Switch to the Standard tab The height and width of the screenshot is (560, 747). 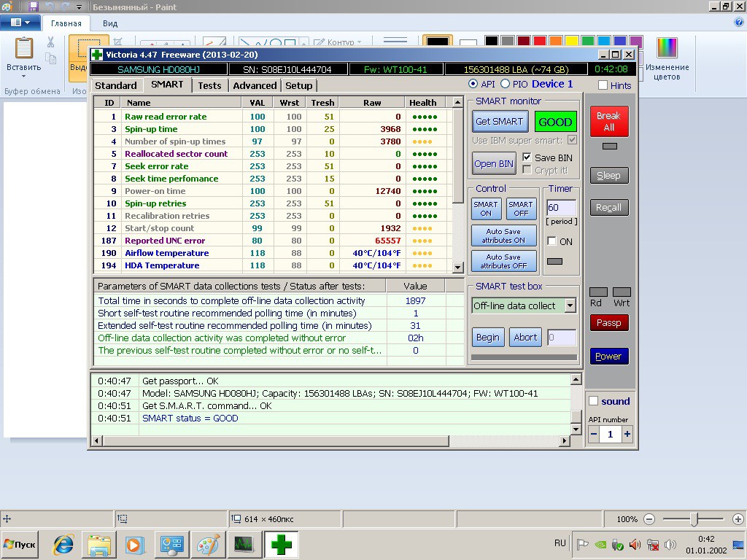116,85
